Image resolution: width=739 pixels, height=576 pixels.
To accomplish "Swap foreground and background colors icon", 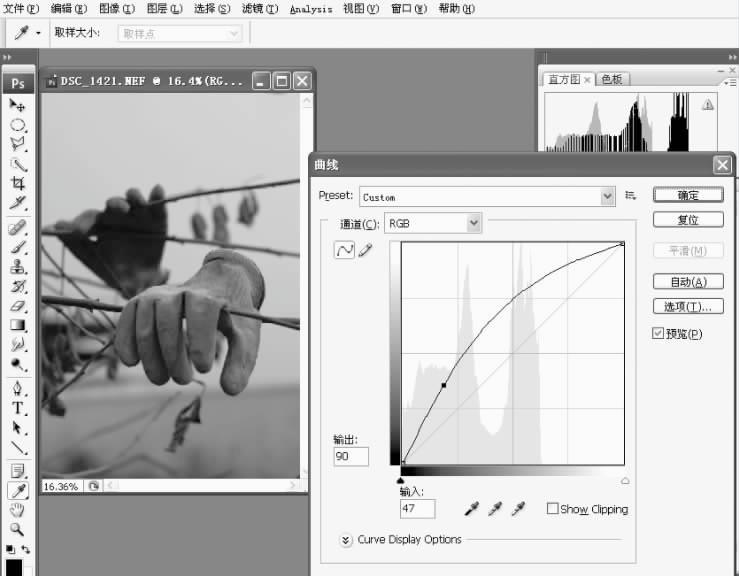I will (x=25, y=550).
